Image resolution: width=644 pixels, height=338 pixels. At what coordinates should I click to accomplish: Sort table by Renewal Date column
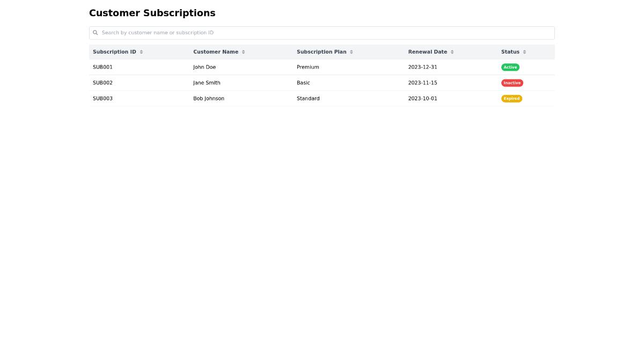tap(428, 52)
